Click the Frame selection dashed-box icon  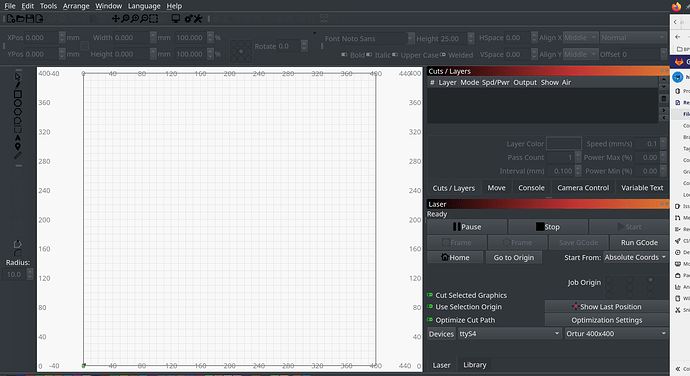pyautogui.click(x=154, y=18)
